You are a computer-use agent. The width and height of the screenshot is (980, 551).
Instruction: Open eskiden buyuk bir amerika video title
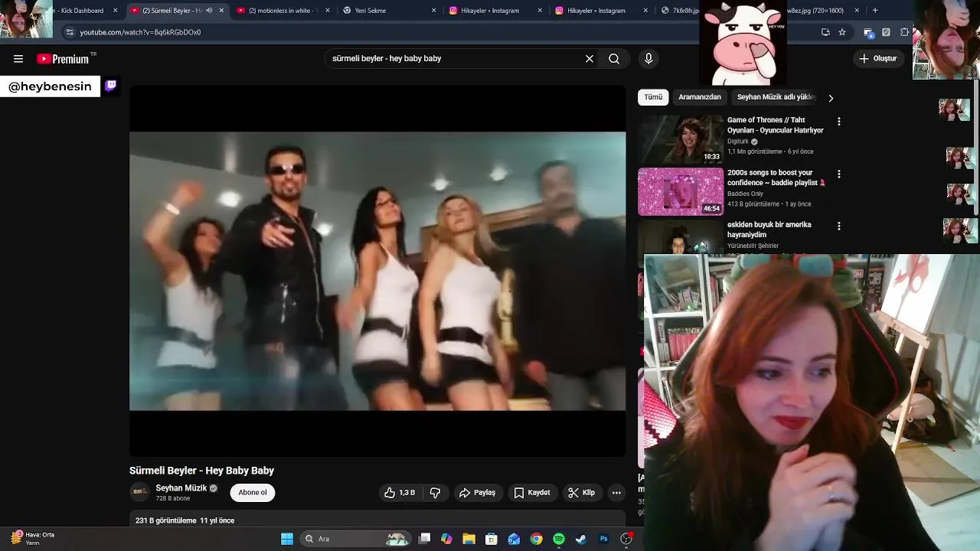[769, 230]
